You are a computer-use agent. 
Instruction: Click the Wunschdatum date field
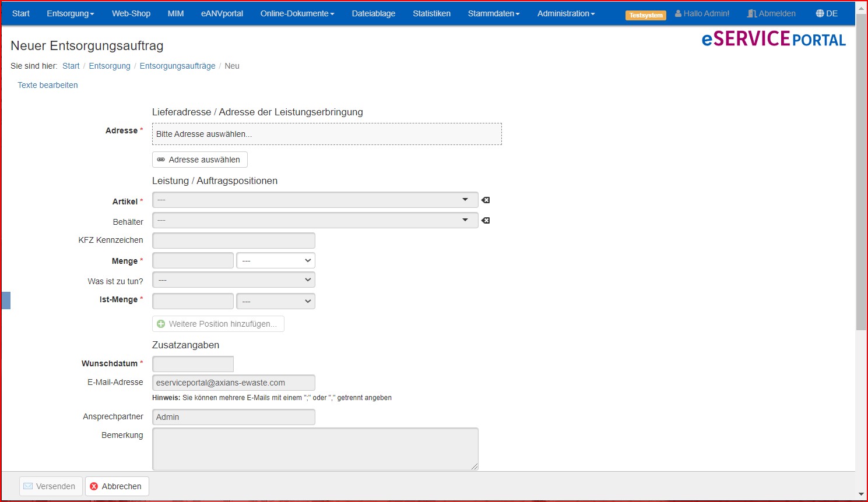(x=193, y=364)
